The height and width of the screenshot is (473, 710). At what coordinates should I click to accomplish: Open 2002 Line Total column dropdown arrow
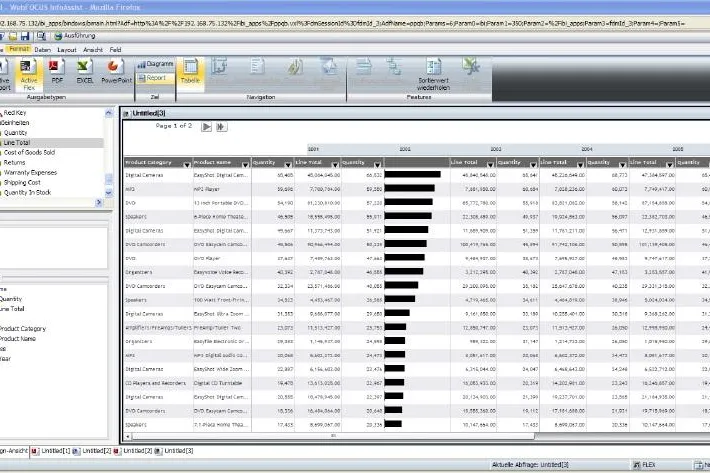pos(490,165)
